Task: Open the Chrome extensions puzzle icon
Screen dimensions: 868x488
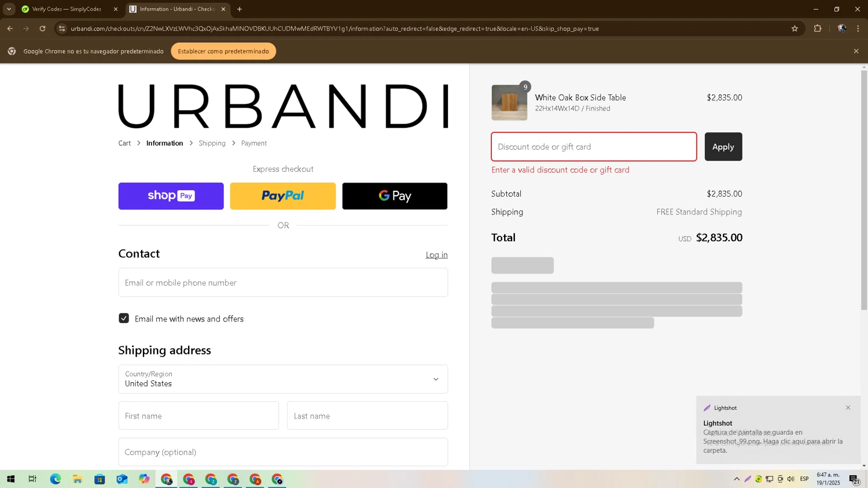Action: click(818, 28)
